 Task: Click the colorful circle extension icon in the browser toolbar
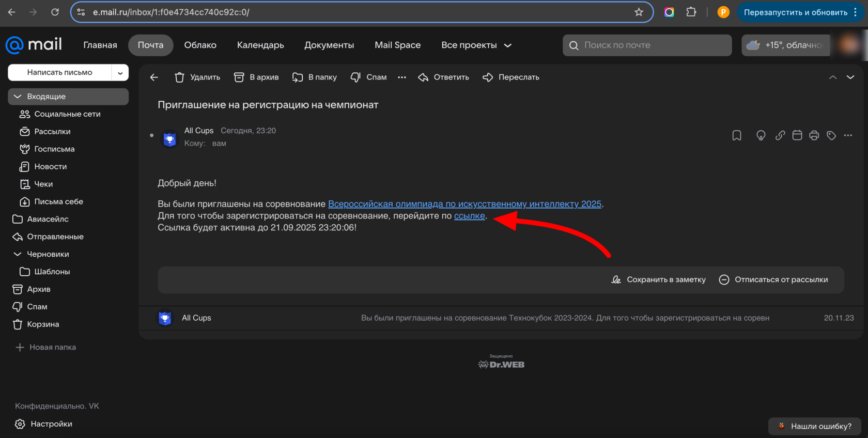point(669,12)
